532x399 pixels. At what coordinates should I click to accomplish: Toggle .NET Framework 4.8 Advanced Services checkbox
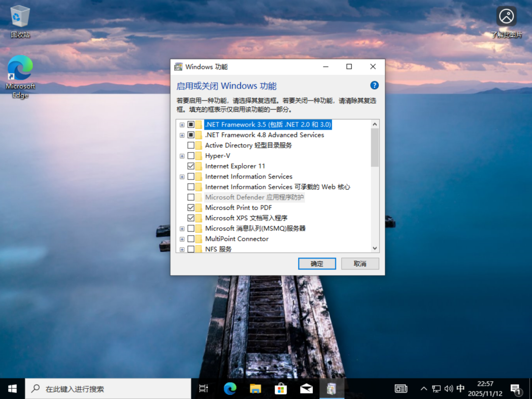(191, 135)
